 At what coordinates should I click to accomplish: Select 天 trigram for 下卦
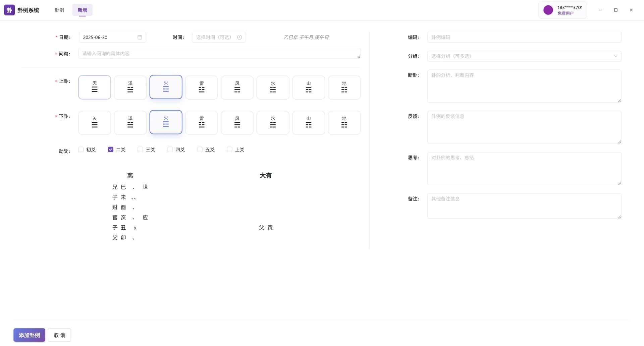click(95, 123)
